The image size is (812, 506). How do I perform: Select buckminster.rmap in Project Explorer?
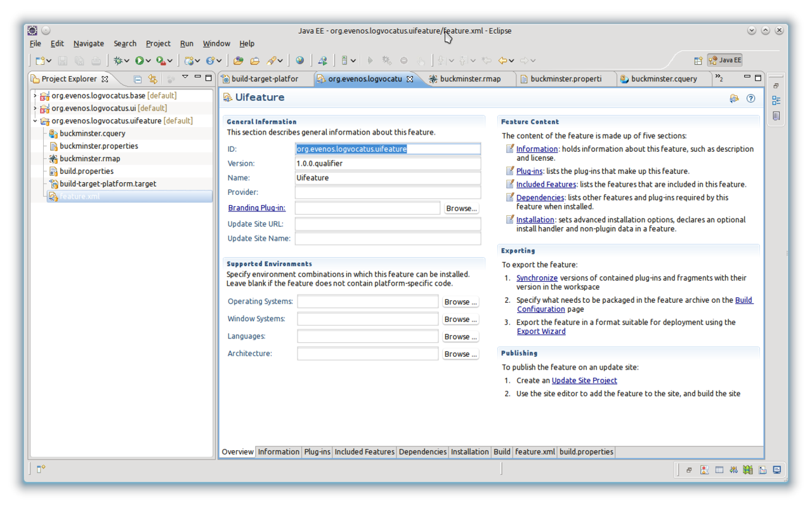tap(89, 159)
